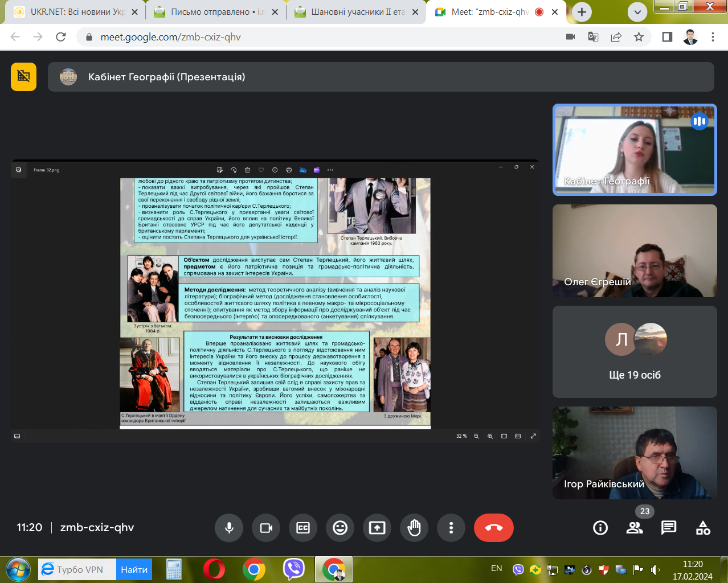Click the yellow unpin presentation icon
The height and width of the screenshot is (583, 728).
(x=23, y=77)
